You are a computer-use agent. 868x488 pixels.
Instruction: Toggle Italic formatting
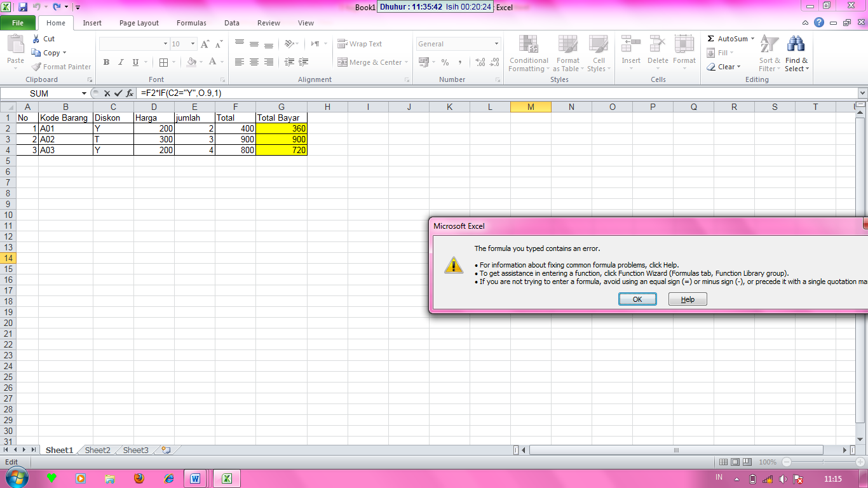coord(121,62)
